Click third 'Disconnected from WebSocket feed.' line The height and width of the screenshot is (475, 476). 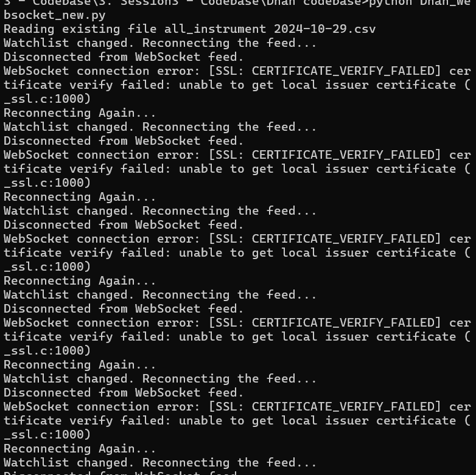pos(124,225)
